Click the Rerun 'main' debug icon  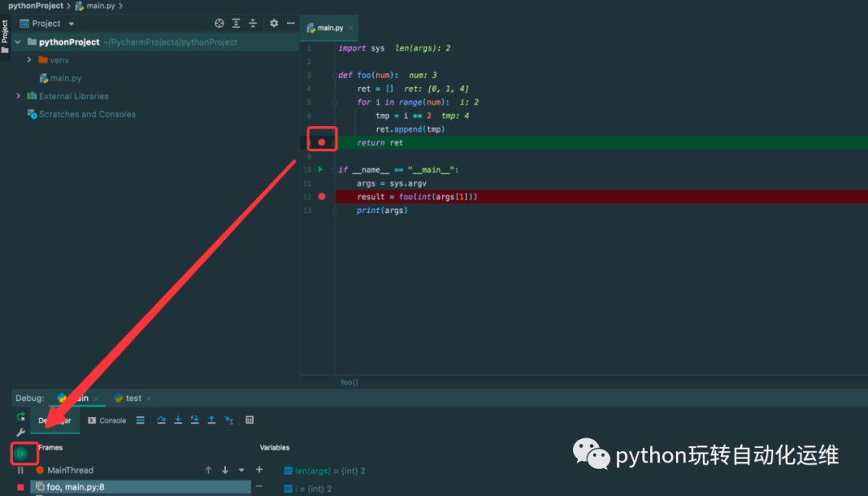tap(20, 417)
